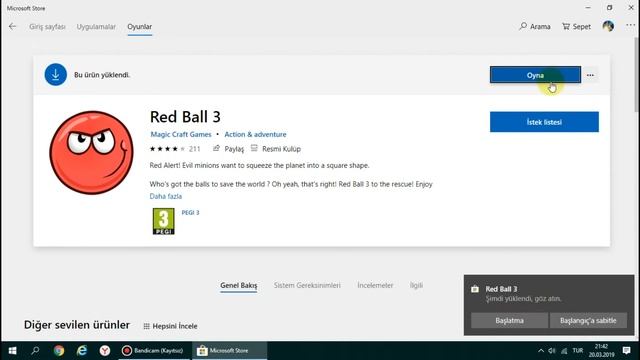Image resolution: width=640 pixels, height=360 pixels.
Task: Open the ellipsis menu next to Oyna
Action: pyautogui.click(x=590, y=75)
